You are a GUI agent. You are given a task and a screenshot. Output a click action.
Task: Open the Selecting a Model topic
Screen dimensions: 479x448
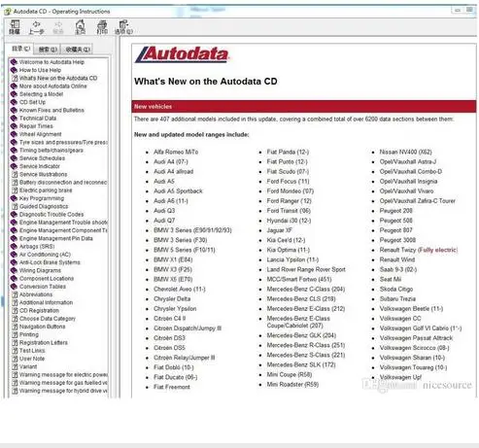point(41,94)
